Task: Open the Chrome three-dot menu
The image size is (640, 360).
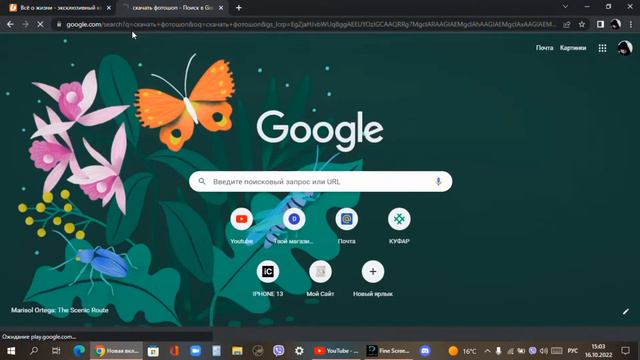Action: pyautogui.click(x=631, y=24)
